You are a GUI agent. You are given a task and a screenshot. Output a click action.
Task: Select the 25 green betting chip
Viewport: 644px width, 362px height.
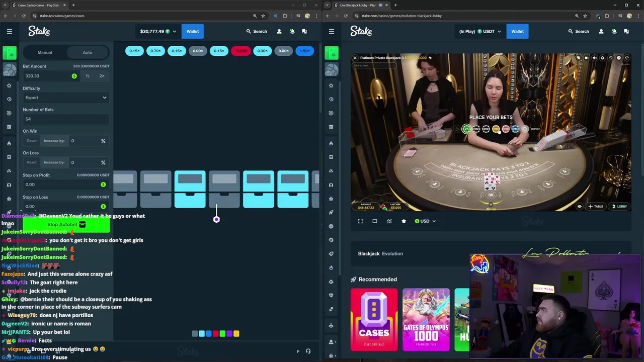coord(466,129)
